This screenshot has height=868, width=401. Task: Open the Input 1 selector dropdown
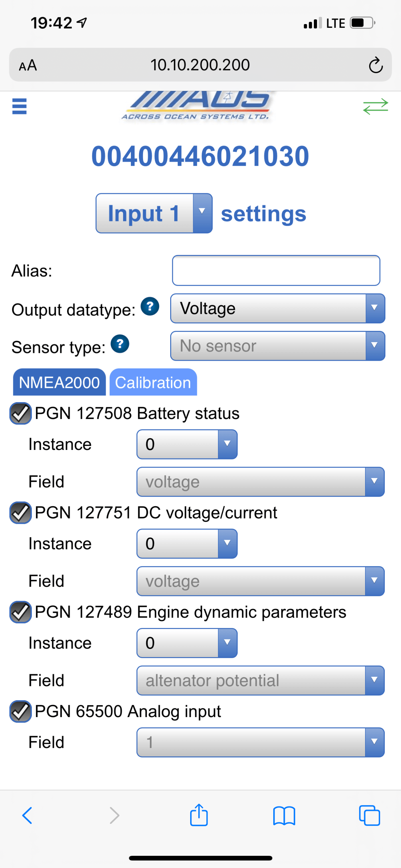click(154, 213)
